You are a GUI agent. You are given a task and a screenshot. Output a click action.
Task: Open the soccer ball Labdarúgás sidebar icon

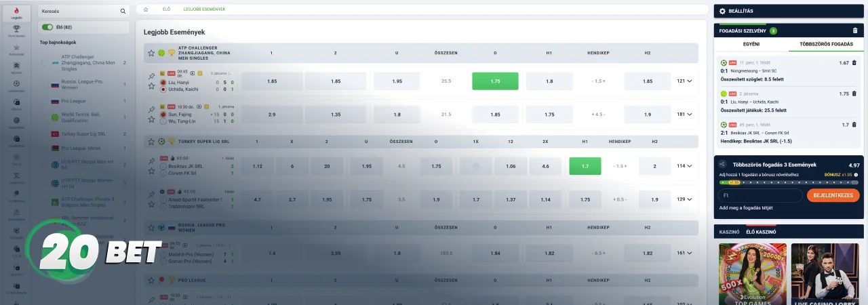tap(16, 84)
